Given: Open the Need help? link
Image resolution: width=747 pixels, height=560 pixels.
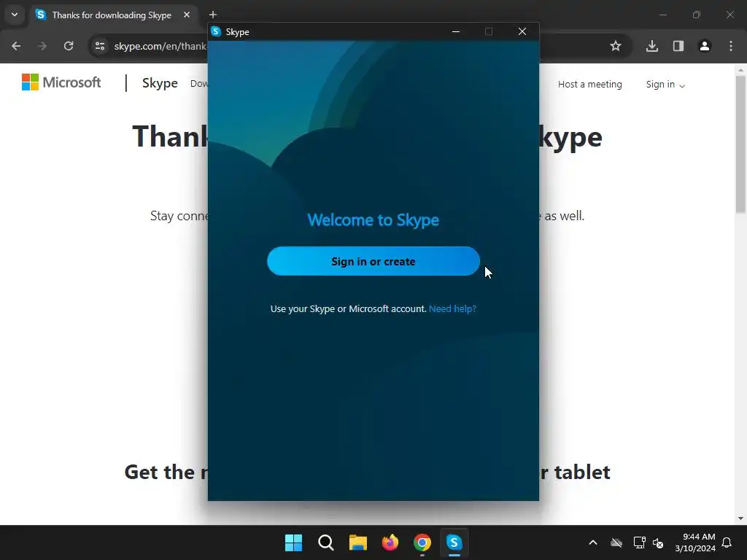Looking at the screenshot, I should tap(452, 308).
